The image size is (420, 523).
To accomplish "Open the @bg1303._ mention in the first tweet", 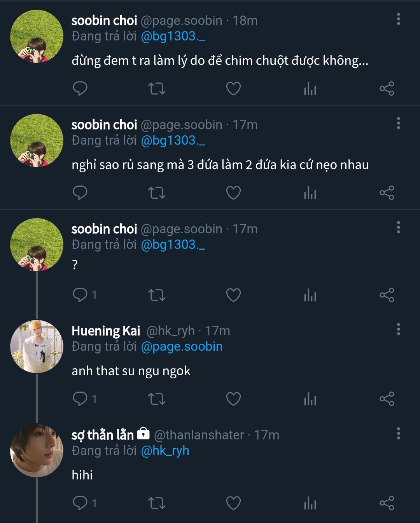I will (x=173, y=36).
